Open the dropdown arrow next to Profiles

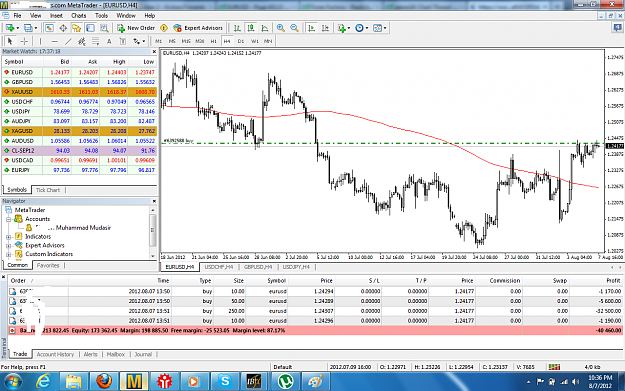(x=36, y=28)
